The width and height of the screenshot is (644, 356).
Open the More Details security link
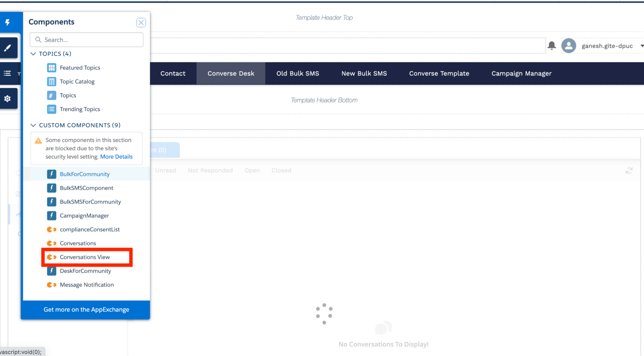[x=116, y=157]
